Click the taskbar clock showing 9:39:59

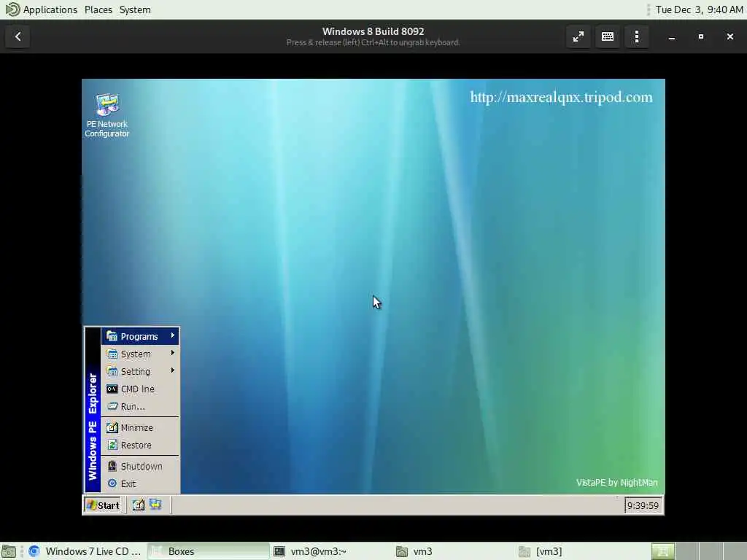[x=643, y=505]
